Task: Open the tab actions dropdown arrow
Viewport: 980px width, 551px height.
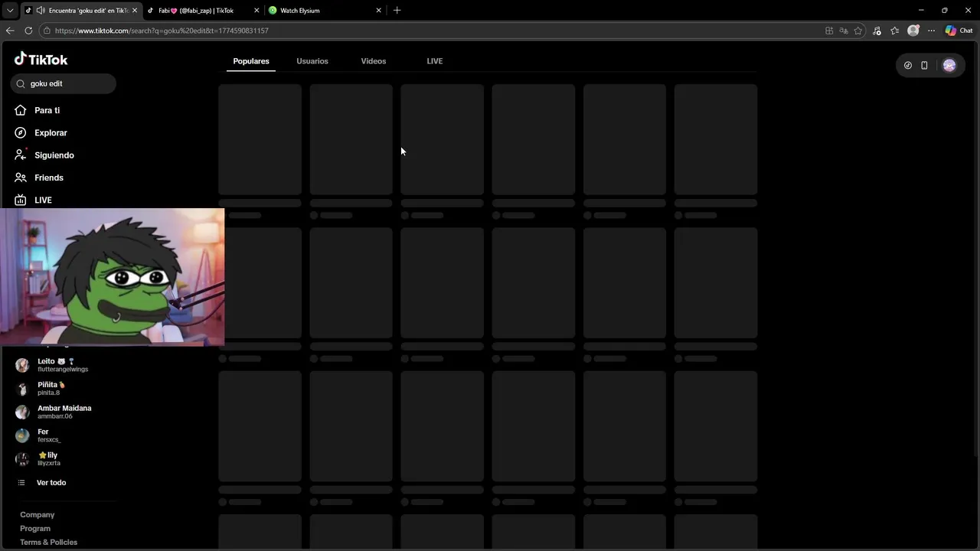Action: point(10,11)
